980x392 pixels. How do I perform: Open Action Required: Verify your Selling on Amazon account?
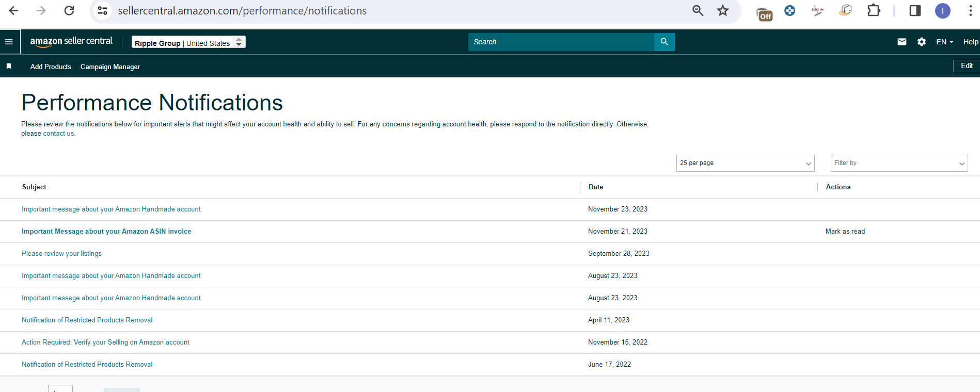click(105, 342)
